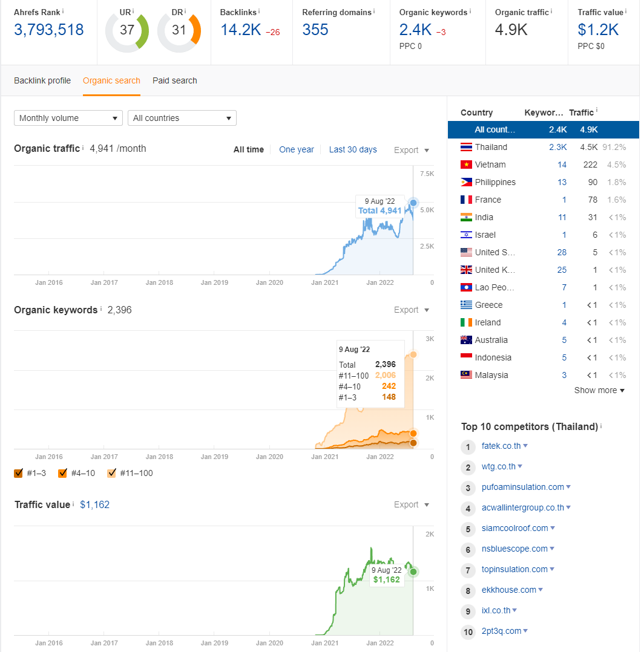
Task: Click info icon next to UR
Action: [x=133, y=11]
